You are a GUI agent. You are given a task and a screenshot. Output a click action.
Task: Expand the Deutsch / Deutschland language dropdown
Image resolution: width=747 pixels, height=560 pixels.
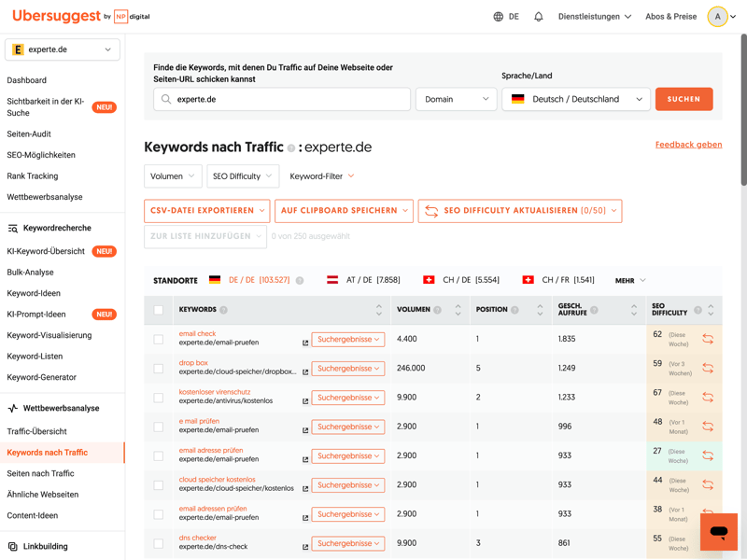[x=575, y=99]
